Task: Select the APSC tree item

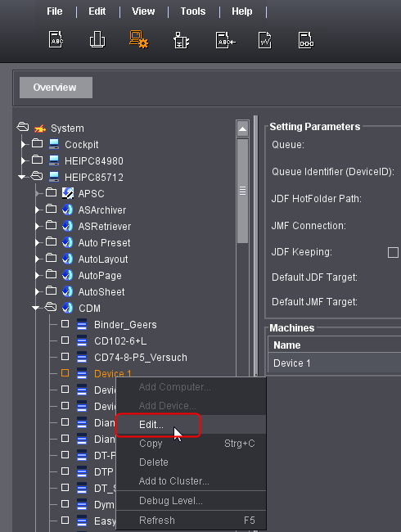Action: (x=92, y=194)
